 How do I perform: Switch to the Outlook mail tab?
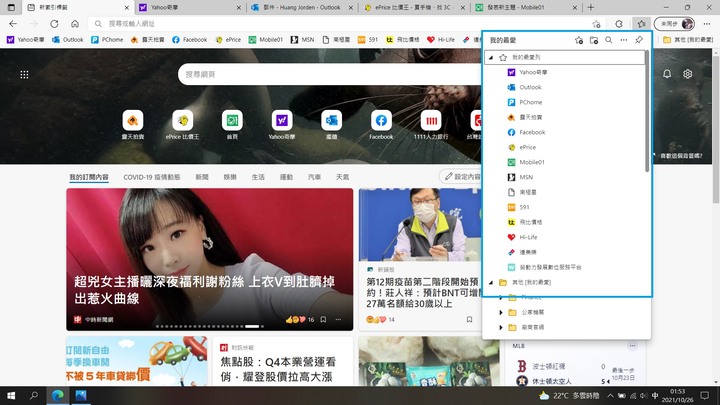(x=303, y=7)
